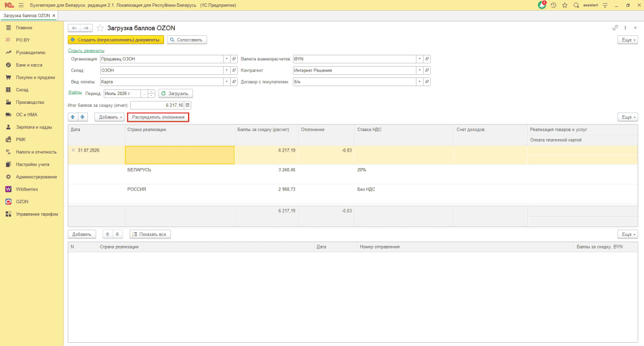Open favorites star in title bar
The width and height of the screenshot is (644, 346).
(x=565, y=5)
